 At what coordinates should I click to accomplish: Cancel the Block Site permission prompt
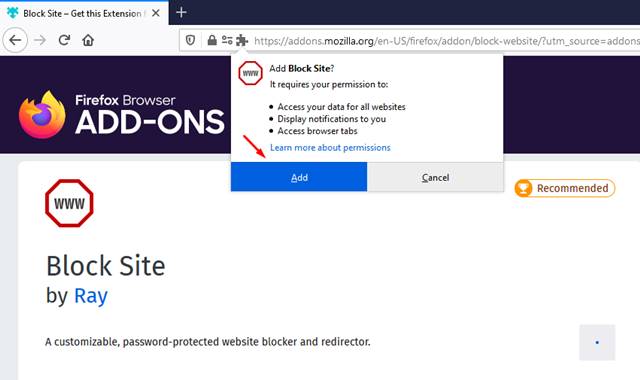point(435,177)
